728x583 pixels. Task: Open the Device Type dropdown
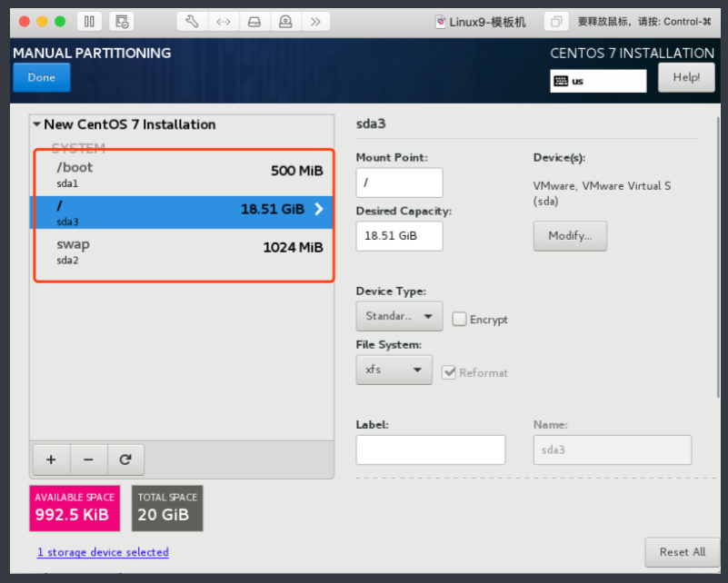point(399,316)
